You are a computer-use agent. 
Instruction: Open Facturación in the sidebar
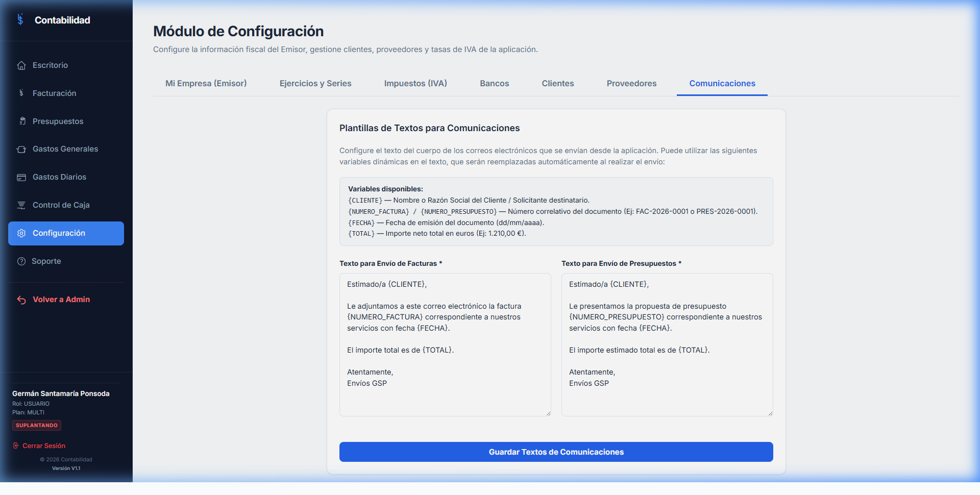coord(66,93)
